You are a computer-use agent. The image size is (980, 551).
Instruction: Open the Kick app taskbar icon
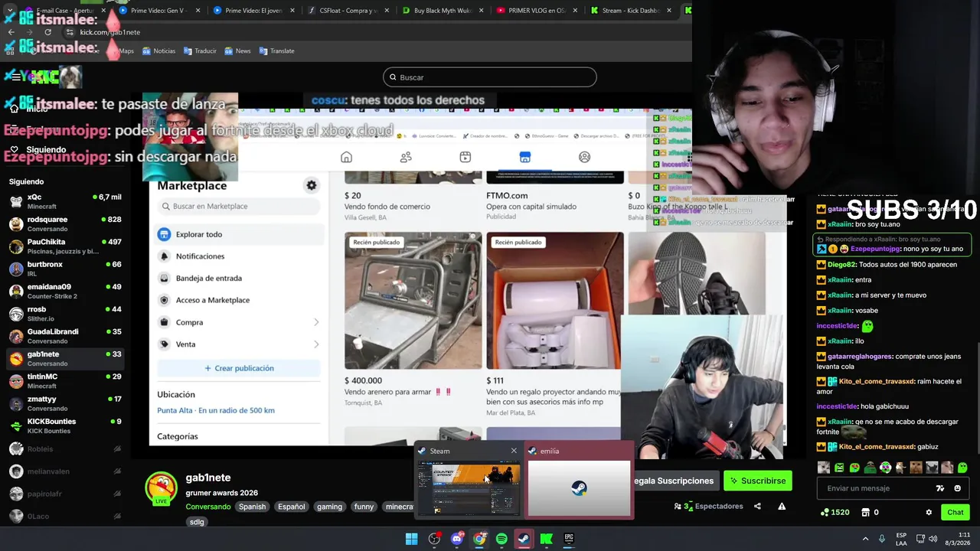point(546,539)
